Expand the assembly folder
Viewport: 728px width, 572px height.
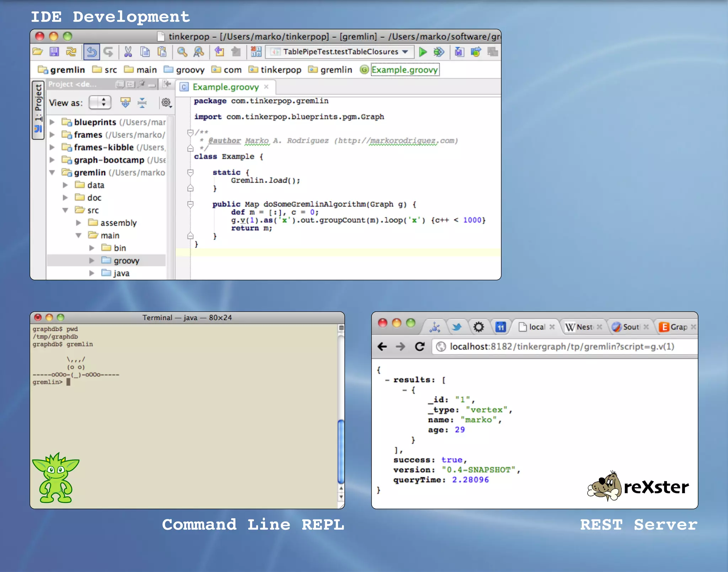pyautogui.click(x=79, y=223)
